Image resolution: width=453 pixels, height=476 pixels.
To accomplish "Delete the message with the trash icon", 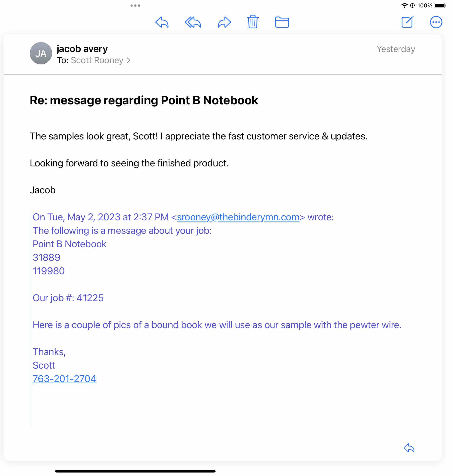I will tap(253, 22).
